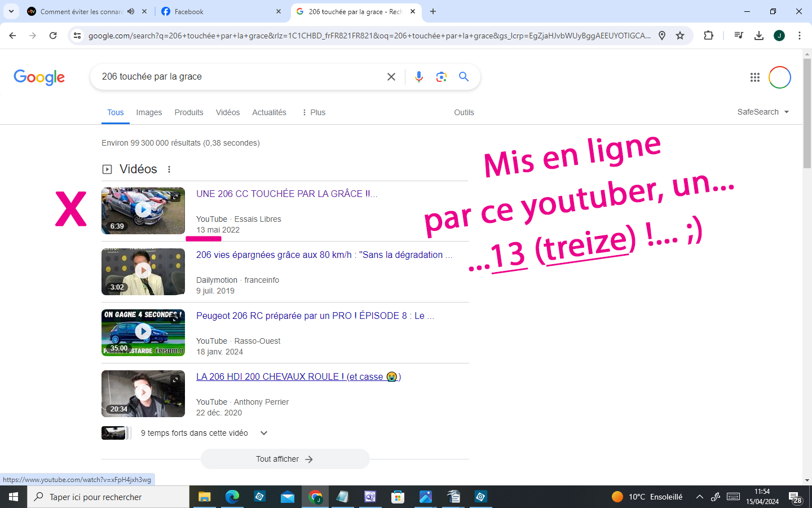Screen dimensions: 812x508
Task: Switch to Vidéos results tab
Action: tap(228, 112)
